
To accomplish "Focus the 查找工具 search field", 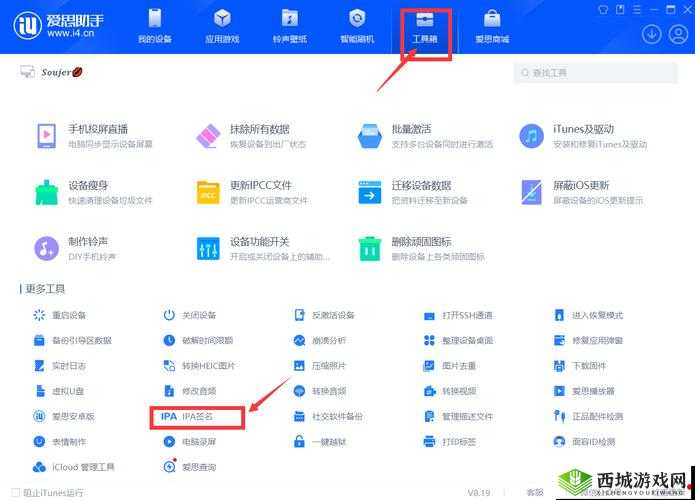I will click(x=595, y=73).
